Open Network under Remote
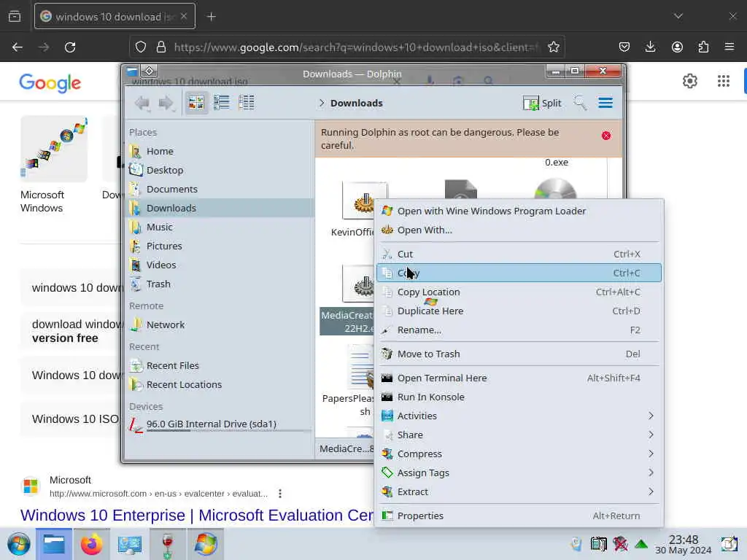Image resolution: width=747 pixels, height=560 pixels. pos(219,324)
